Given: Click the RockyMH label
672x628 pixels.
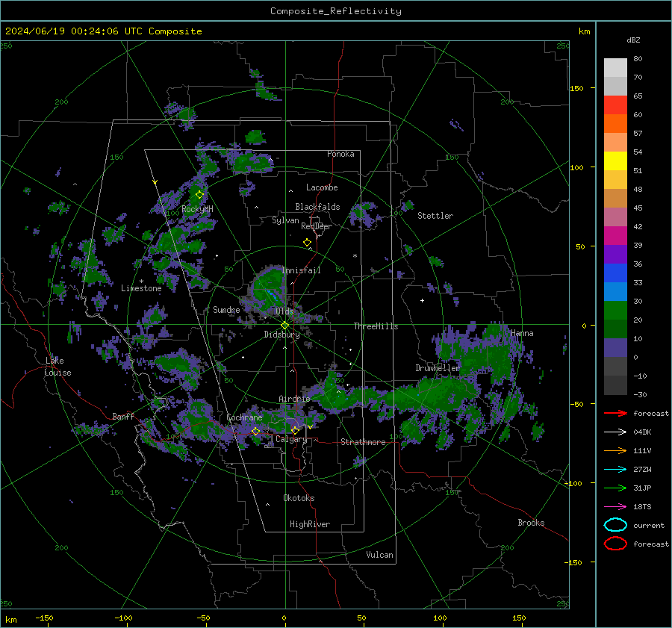Looking at the screenshot, I should point(197,209).
